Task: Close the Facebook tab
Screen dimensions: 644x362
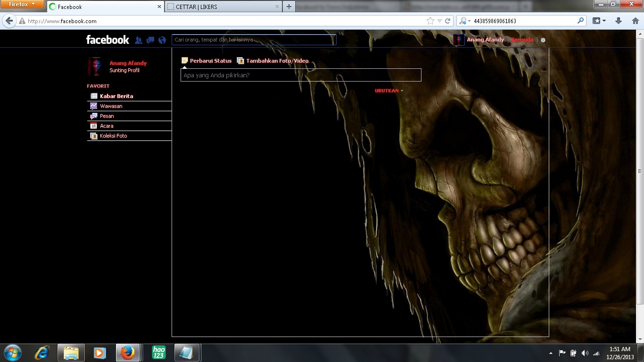Action: point(159,7)
